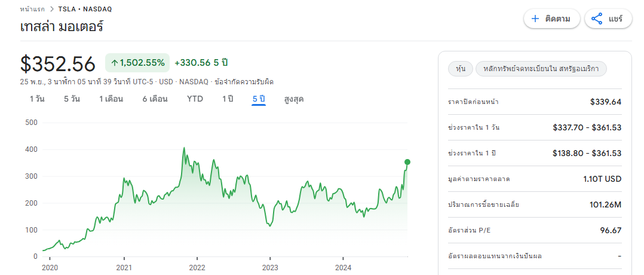Click หลักทรัพย์จดทะเบียนใน สหรัฐอเมริกา chip
This screenshot has width=644, height=275.
pos(541,69)
